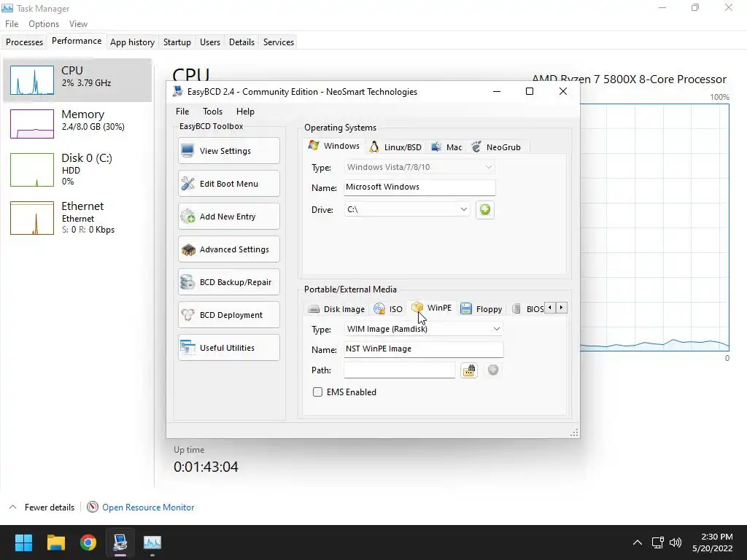Enable the EMS Enabled checkbox
This screenshot has width=747, height=560.
317,392
